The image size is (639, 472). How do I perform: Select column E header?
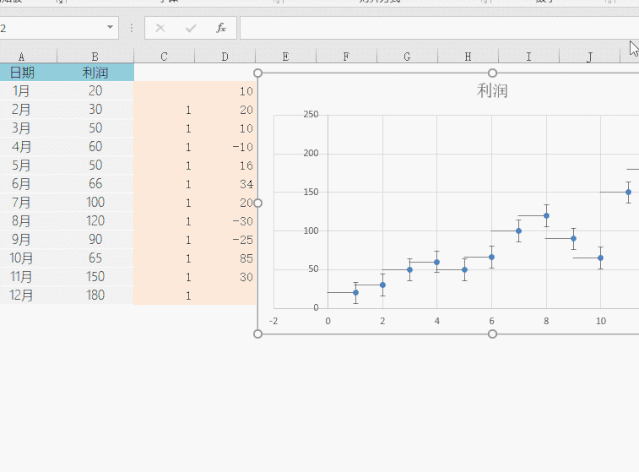click(x=286, y=56)
